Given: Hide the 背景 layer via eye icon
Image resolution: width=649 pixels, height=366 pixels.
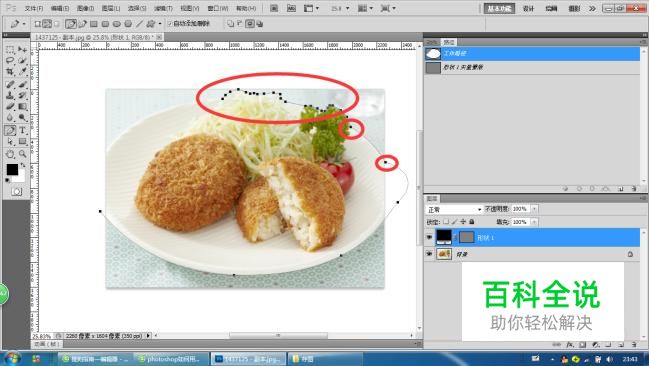Looking at the screenshot, I should (429, 253).
